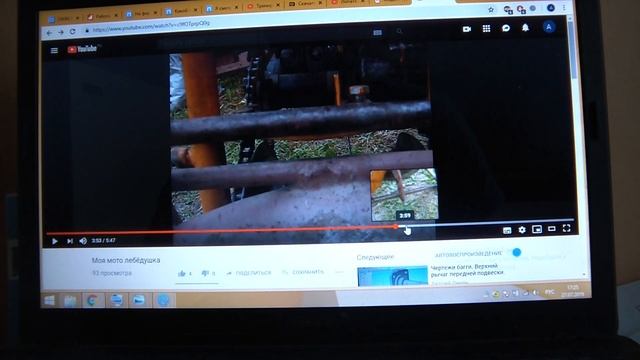Switch to the fifth browser tab
The width and height of the screenshot is (640, 360).
coord(222,9)
